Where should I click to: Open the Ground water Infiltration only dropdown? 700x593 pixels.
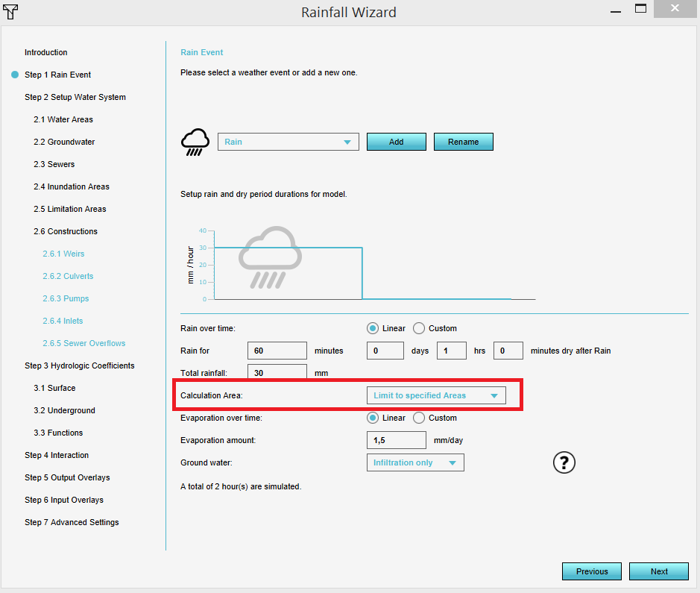click(x=414, y=462)
